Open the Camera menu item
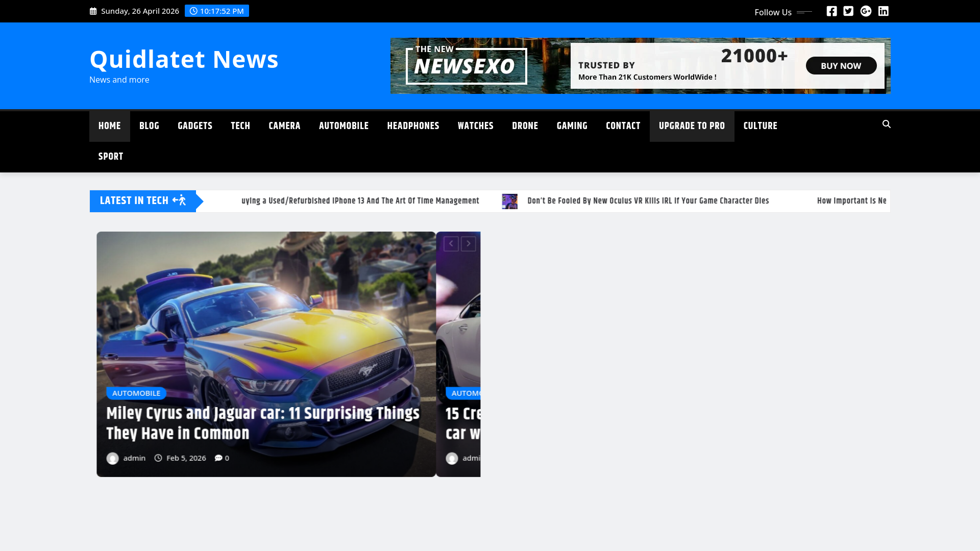980x551 pixels. [x=284, y=127]
